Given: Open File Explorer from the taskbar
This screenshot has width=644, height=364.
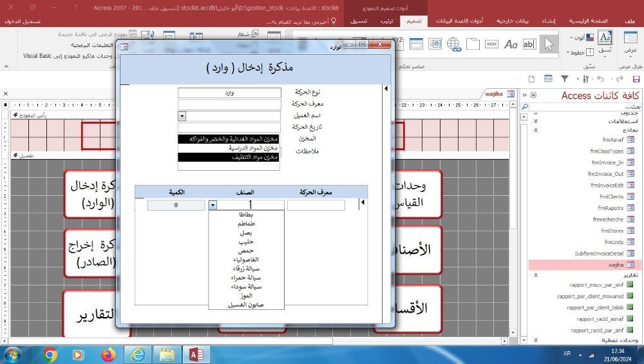Looking at the screenshot, I should pos(167,354).
